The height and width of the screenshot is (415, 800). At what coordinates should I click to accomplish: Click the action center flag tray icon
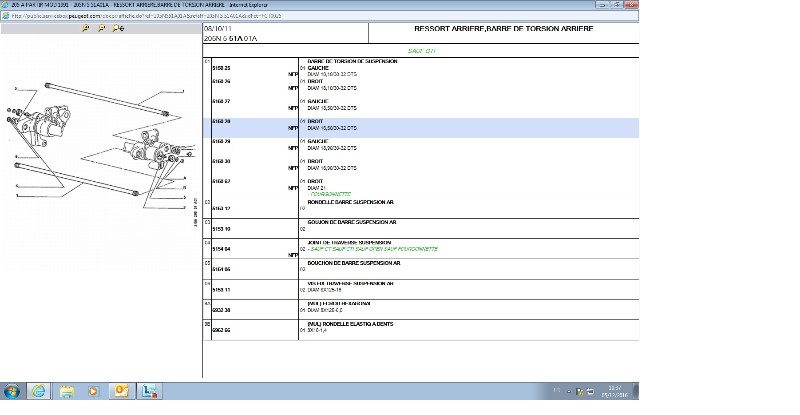click(x=580, y=392)
